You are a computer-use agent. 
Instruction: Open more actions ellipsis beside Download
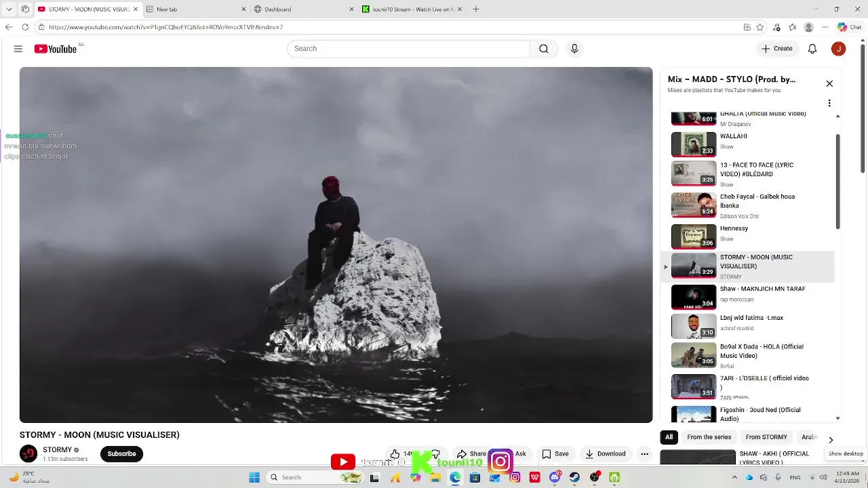coord(645,454)
